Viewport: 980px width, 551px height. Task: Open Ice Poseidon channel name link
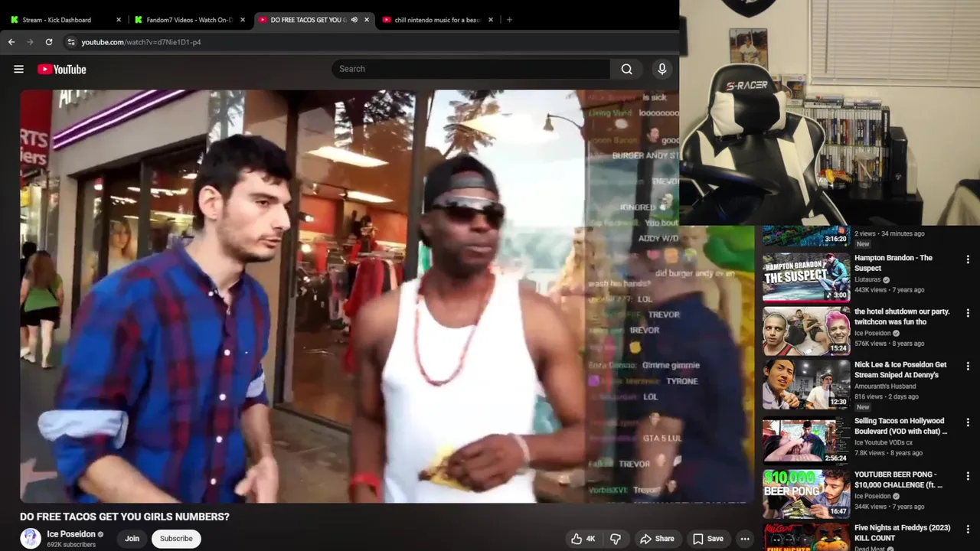point(71,534)
